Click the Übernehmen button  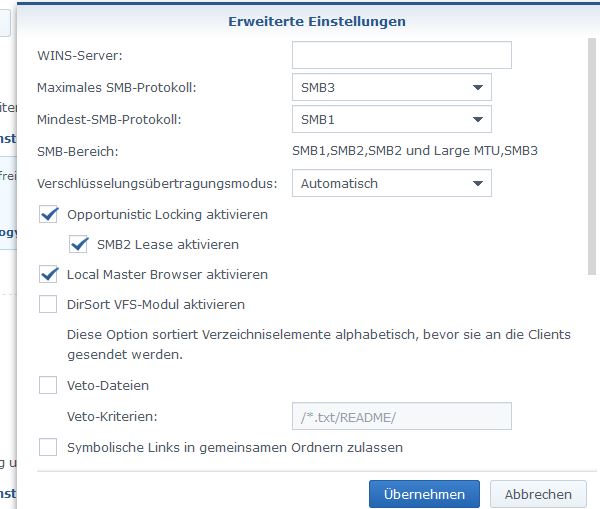click(424, 494)
